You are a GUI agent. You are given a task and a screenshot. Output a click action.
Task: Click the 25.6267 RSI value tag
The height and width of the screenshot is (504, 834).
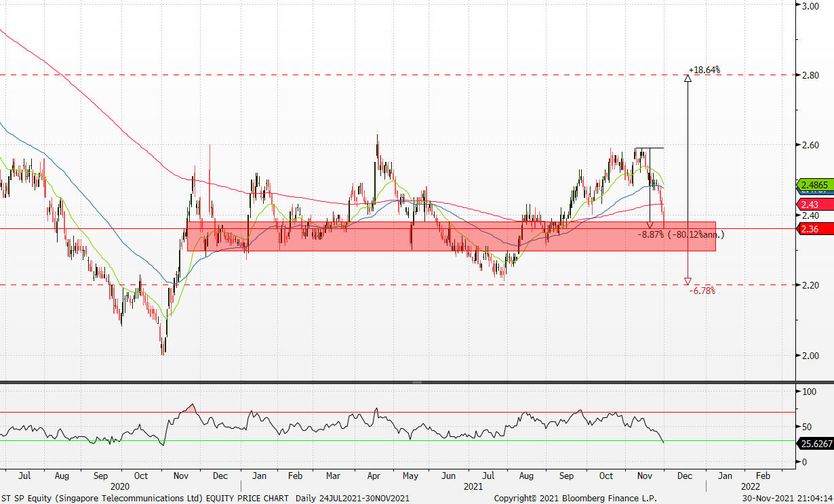click(815, 444)
